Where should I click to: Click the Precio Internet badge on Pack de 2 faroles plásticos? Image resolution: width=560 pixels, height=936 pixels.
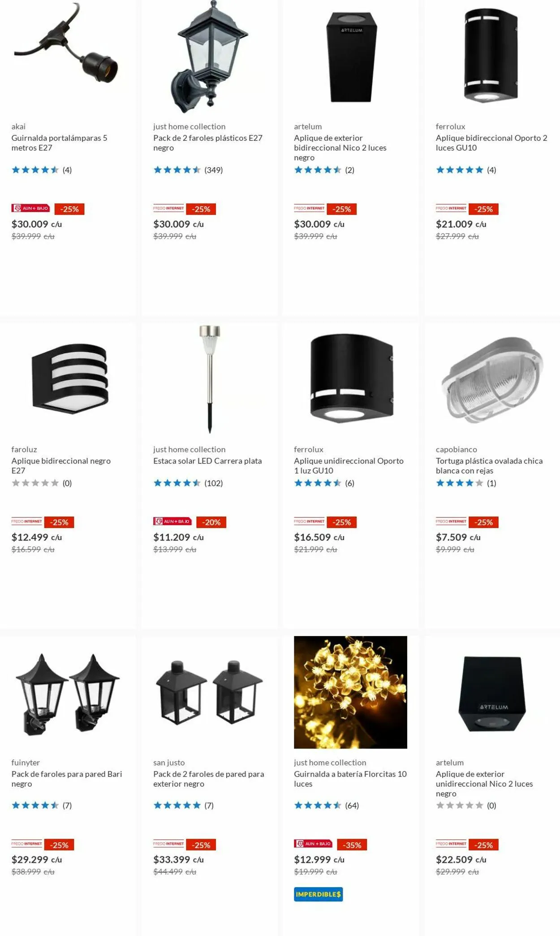168,208
